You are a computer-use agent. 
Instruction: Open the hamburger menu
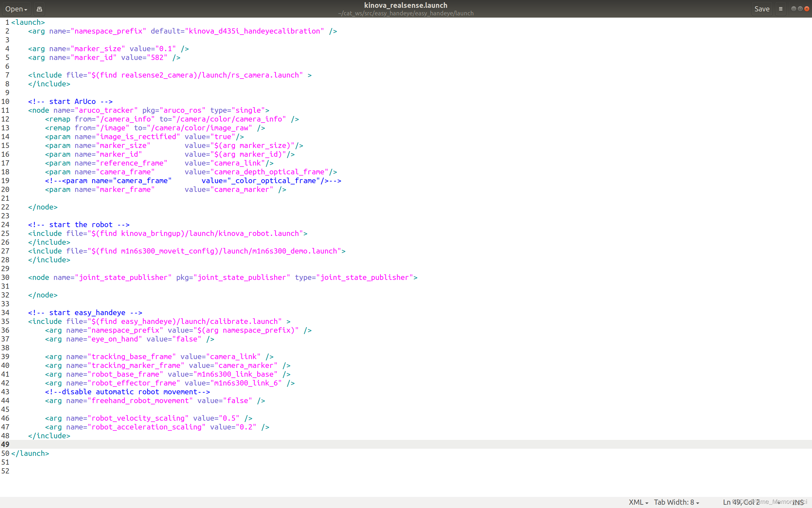pyautogui.click(x=780, y=9)
